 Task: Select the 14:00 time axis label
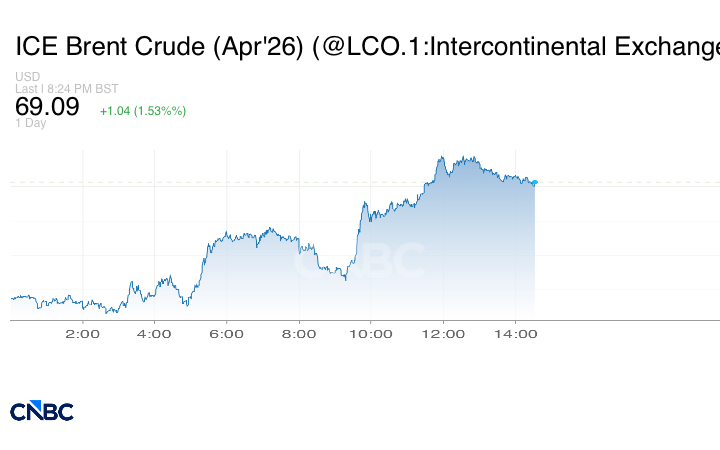(x=515, y=334)
